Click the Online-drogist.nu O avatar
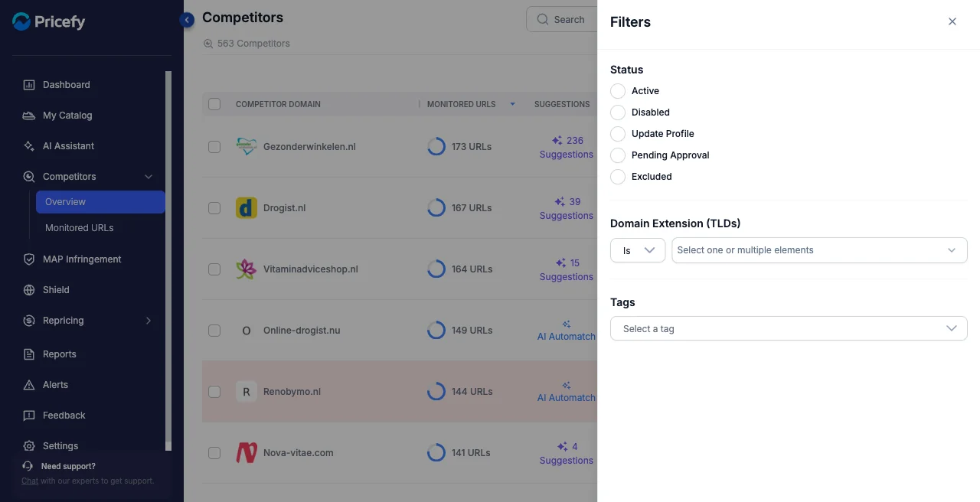Image resolution: width=980 pixels, height=502 pixels. tap(247, 331)
